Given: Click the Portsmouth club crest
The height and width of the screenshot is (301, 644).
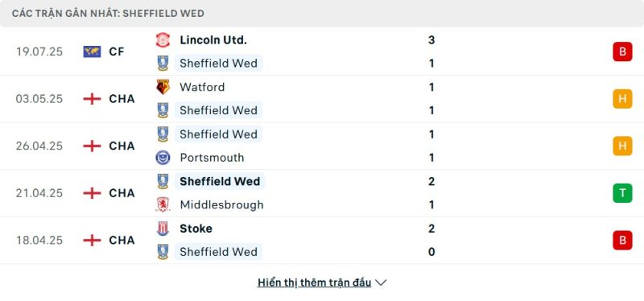Looking at the screenshot, I should pyautogui.click(x=163, y=158).
